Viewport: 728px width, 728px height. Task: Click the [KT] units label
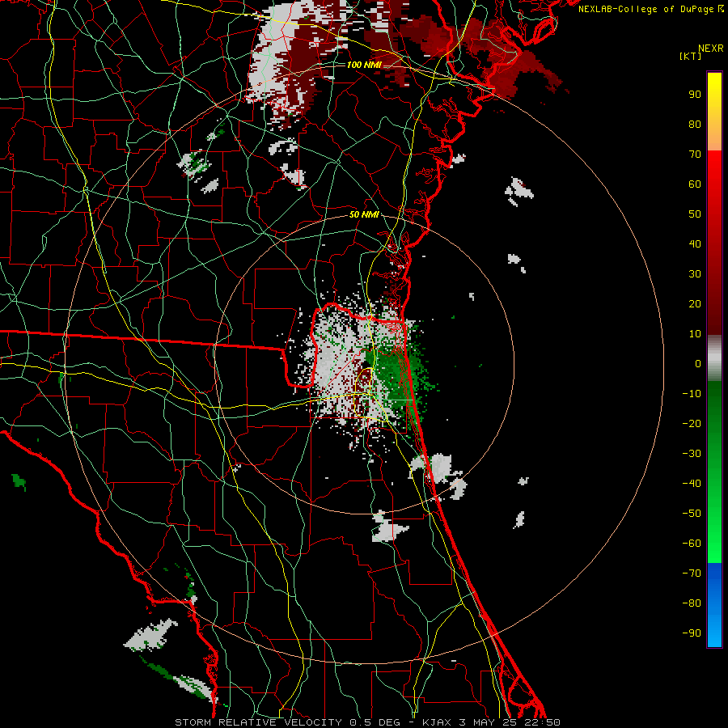pos(691,56)
